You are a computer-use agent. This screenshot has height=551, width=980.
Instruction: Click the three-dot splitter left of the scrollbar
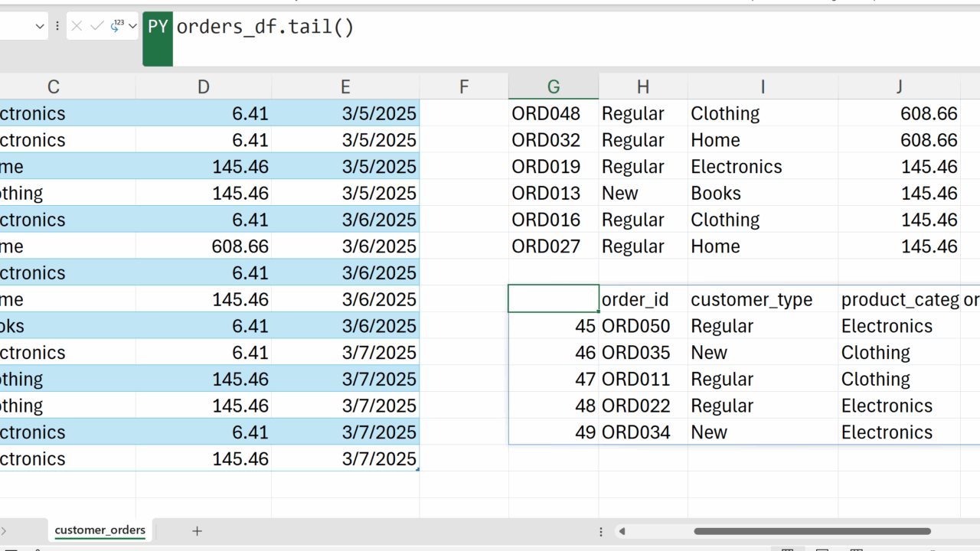601,531
